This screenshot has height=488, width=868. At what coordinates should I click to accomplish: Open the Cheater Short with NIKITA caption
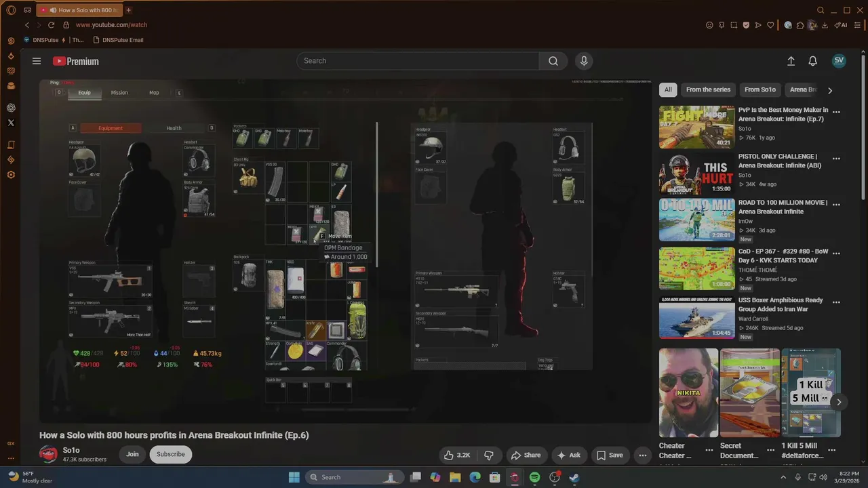pos(688,393)
